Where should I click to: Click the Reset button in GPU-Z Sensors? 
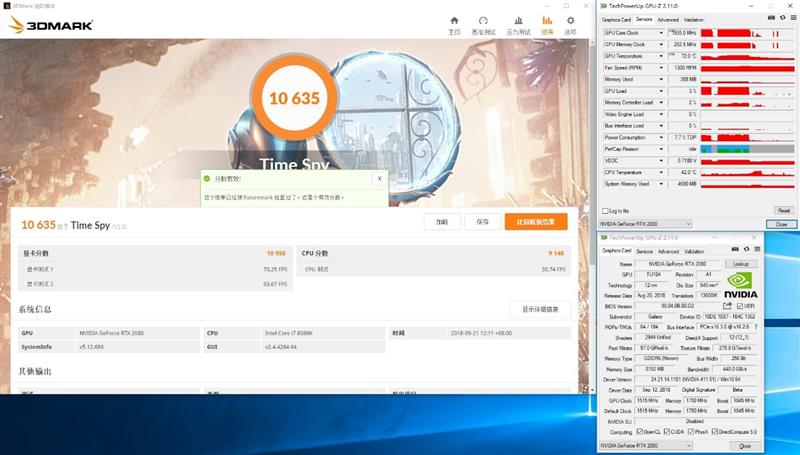pyautogui.click(x=784, y=211)
